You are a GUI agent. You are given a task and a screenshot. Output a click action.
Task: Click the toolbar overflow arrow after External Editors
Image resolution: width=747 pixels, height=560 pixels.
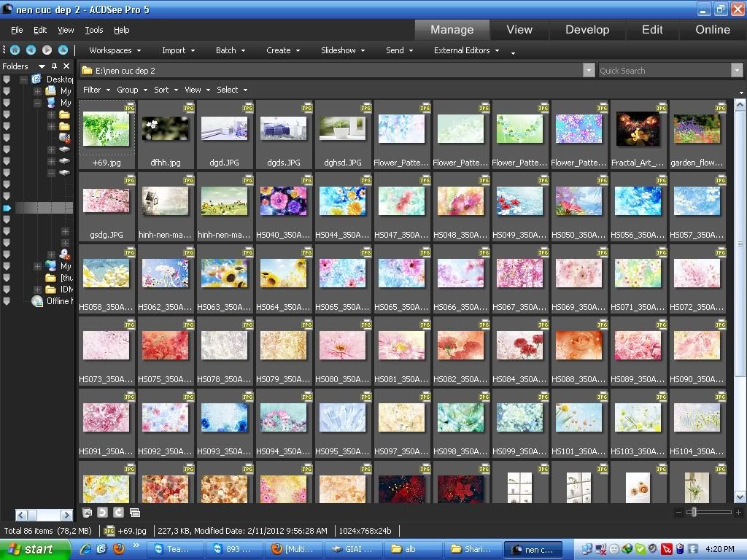513,52
